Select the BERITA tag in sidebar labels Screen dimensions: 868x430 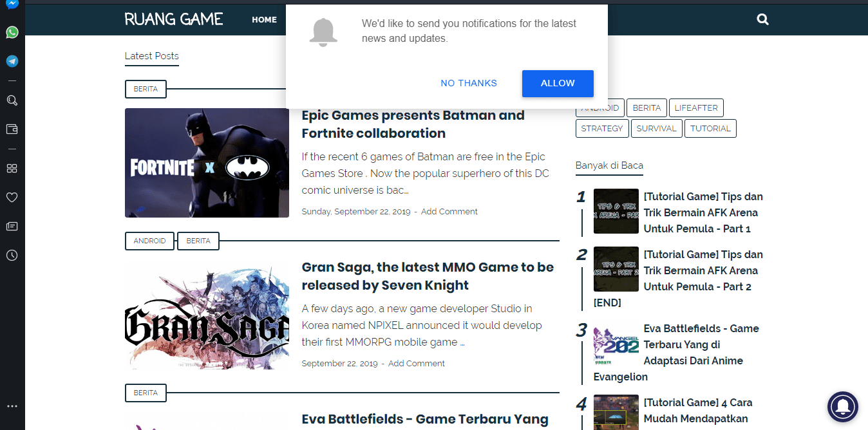pos(646,107)
